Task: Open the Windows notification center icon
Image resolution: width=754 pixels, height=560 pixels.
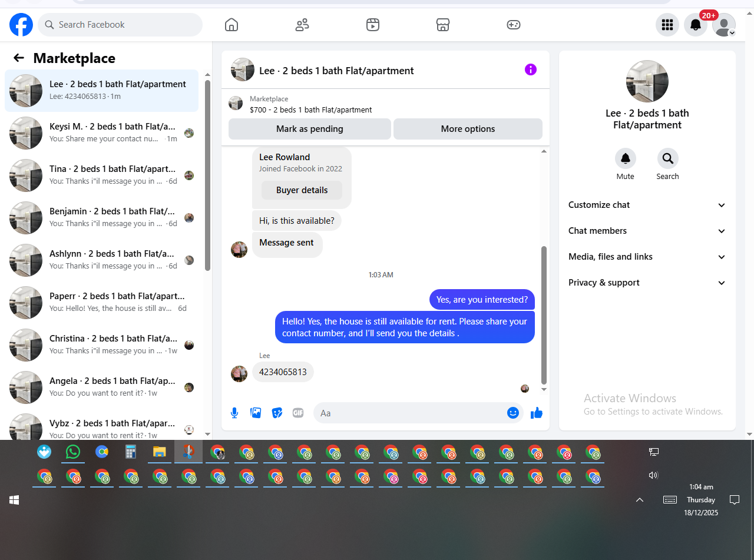Action: [x=735, y=500]
